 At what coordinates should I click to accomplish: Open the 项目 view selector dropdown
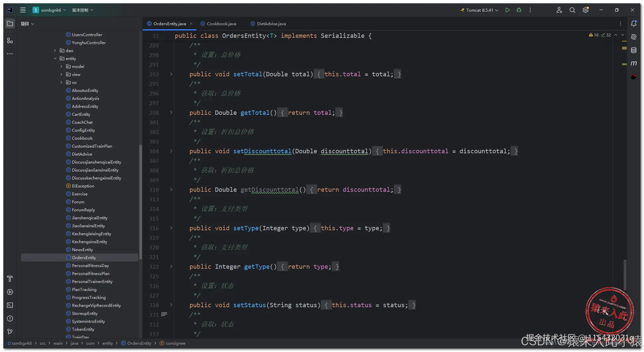pyautogui.click(x=27, y=24)
